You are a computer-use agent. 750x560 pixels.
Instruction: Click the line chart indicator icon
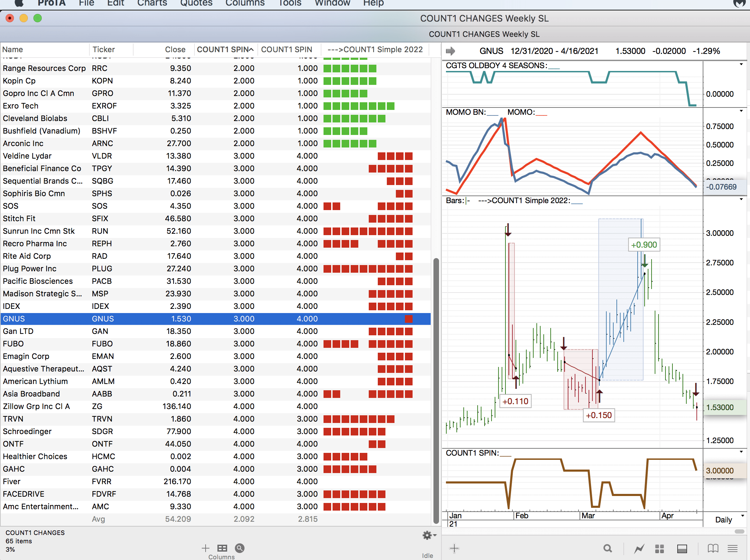tap(639, 549)
